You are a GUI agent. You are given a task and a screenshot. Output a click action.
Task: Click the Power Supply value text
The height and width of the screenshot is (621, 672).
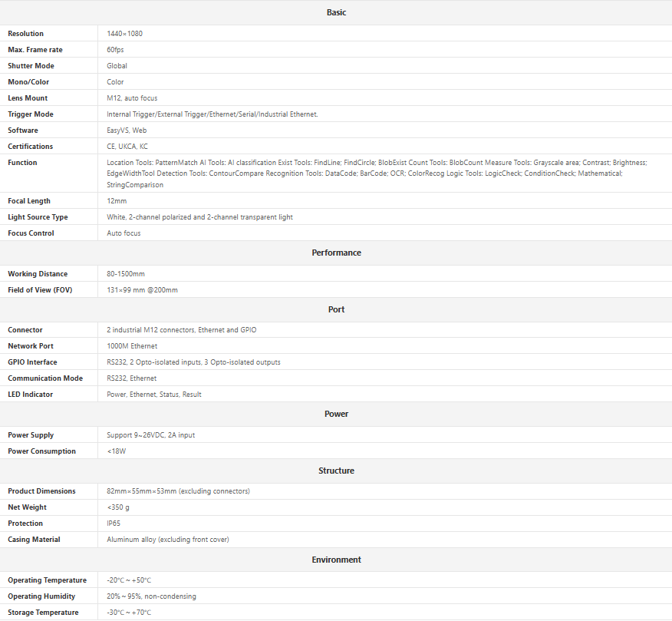coord(150,435)
